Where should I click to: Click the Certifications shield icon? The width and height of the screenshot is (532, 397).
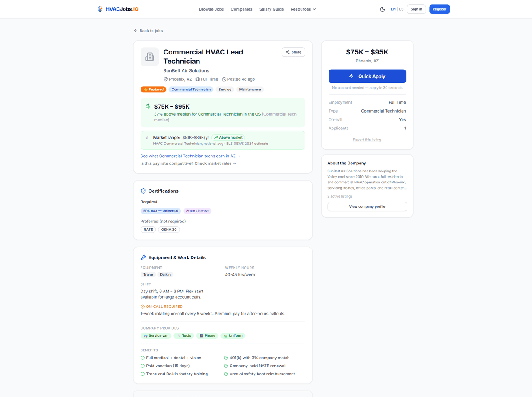click(143, 191)
